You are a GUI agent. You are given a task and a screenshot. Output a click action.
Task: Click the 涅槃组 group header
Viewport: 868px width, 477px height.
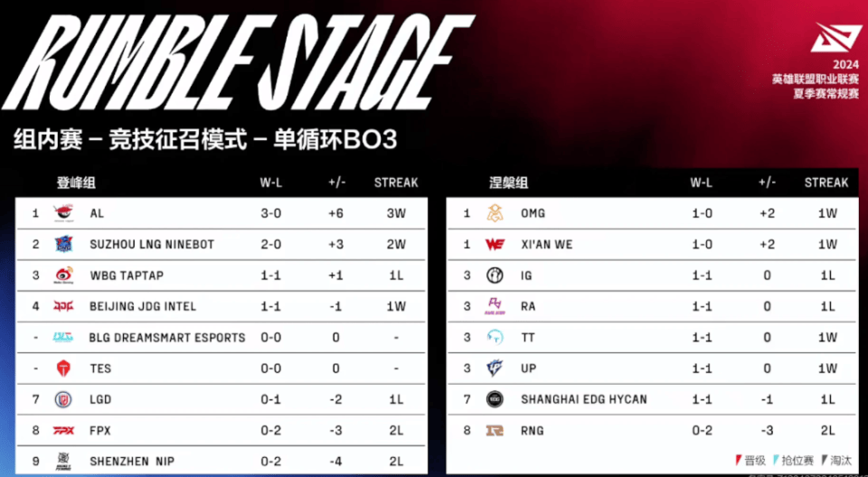point(508,182)
